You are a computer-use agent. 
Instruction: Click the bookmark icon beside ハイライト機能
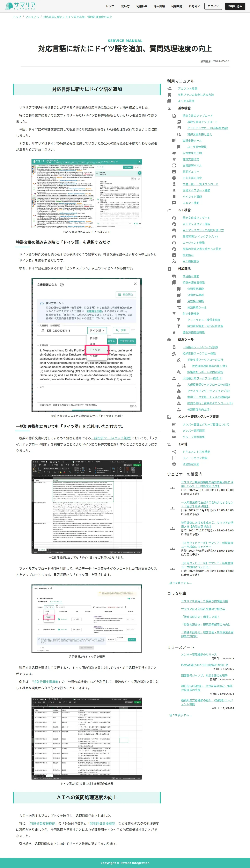coord(174,197)
